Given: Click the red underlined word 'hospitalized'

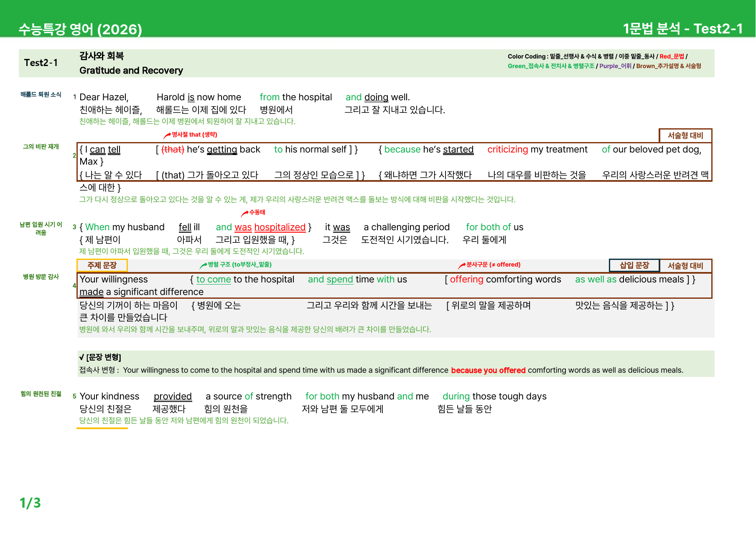Looking at the screenshot, I should tap(280, 227).
